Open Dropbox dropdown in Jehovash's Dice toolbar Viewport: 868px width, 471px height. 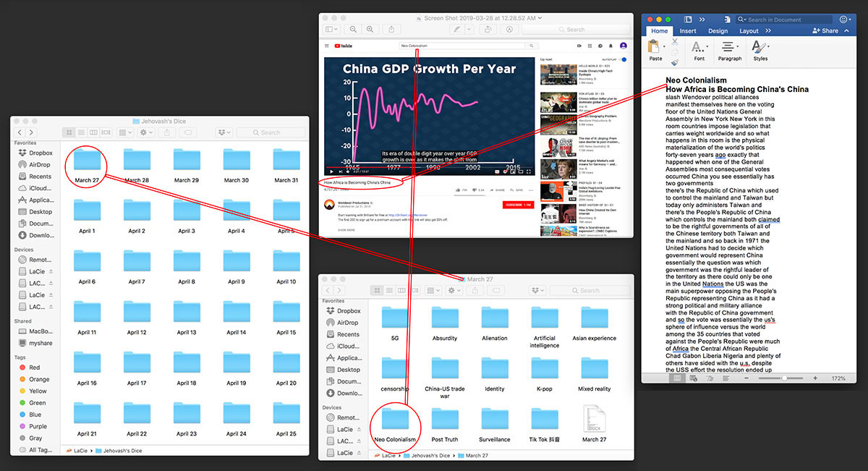(226, 132)
